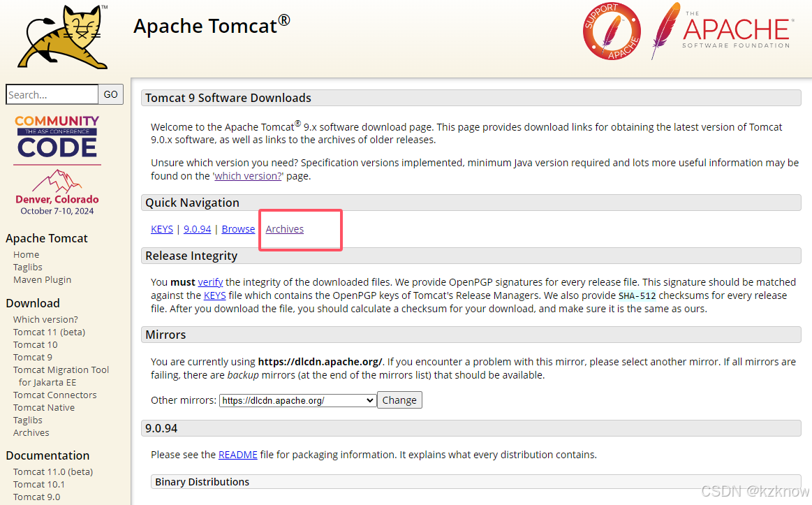Click the Apache Tomcat cat logo
The height and width of the screenshot is (505, 812).
tap(63, 37)
